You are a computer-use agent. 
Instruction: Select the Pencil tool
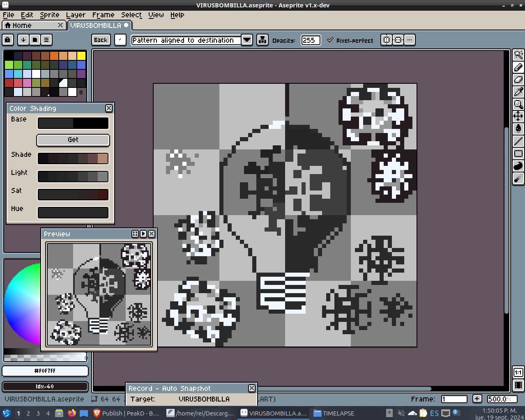(518, 67)
